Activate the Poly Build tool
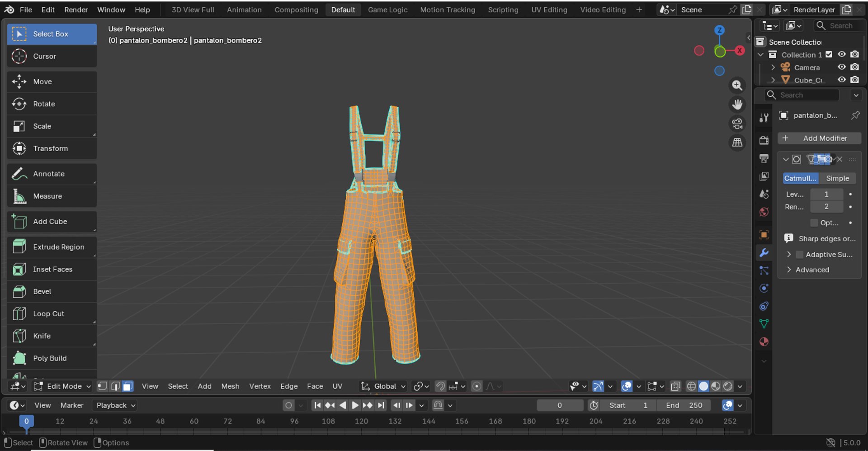 52,358
